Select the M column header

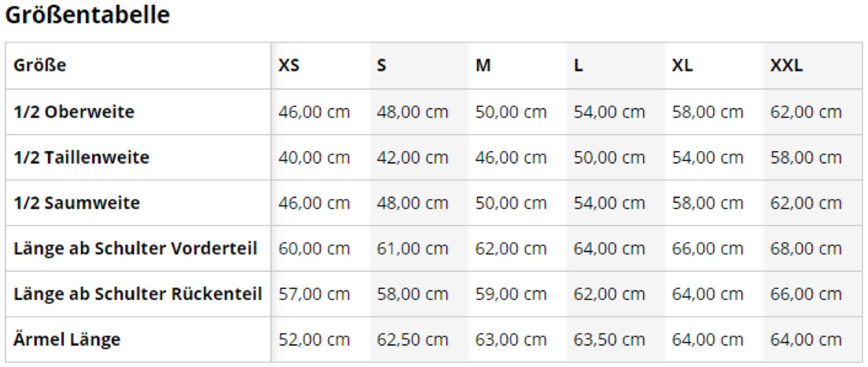click(x=483, y=65)
